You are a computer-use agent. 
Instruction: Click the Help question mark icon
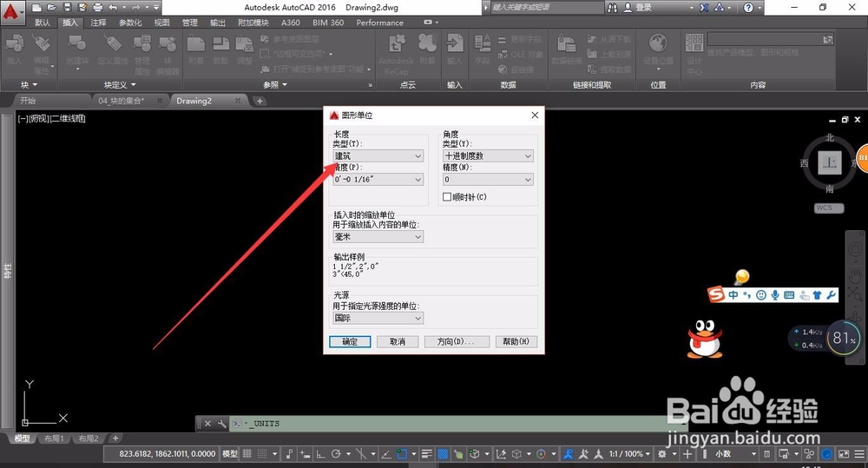748,8
